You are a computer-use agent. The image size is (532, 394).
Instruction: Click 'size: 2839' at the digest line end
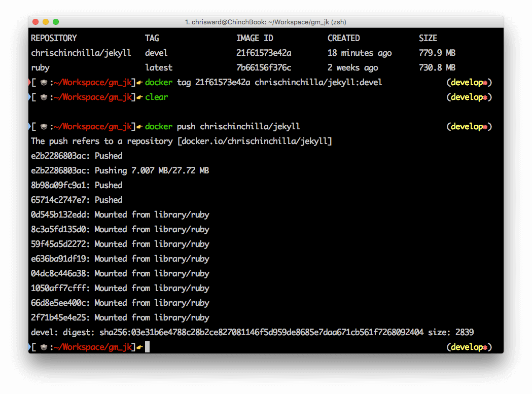pyautogui.click(x=450, y=332)
